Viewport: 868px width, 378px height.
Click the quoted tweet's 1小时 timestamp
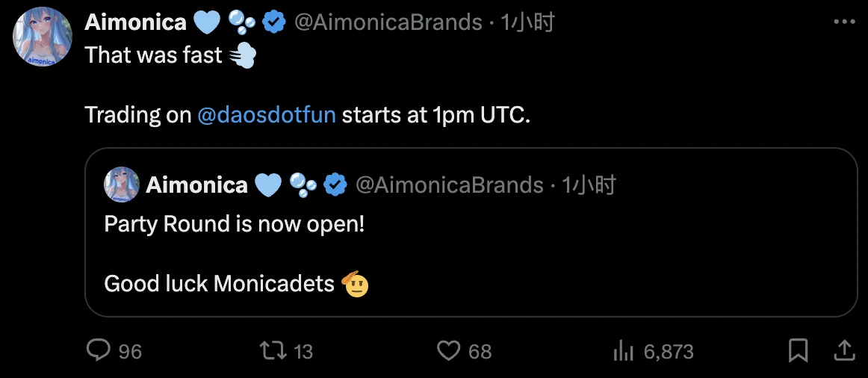589,185
